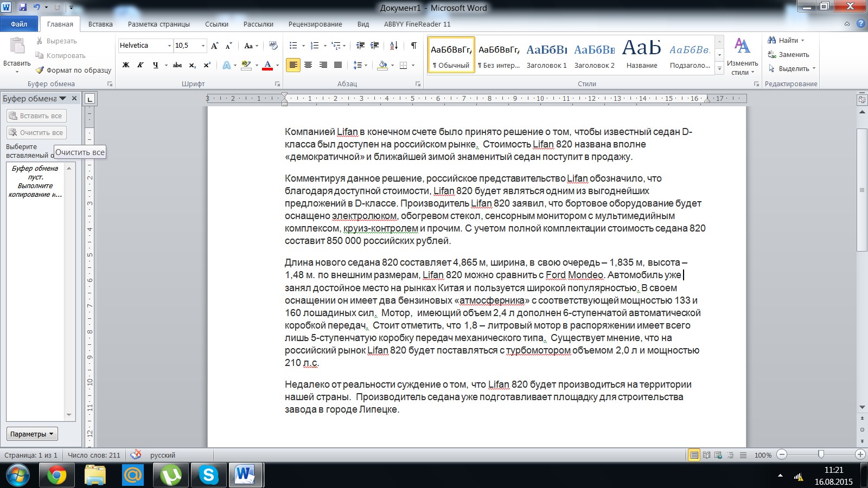Justify paragraph text
Viewport: 868px width, 488px height.
[x=338, y=65]
